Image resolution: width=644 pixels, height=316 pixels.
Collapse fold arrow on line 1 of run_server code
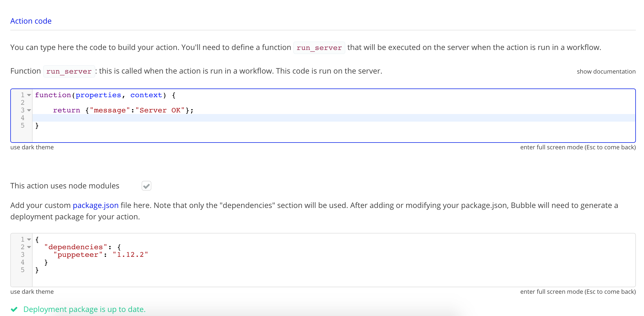(29, 95)
